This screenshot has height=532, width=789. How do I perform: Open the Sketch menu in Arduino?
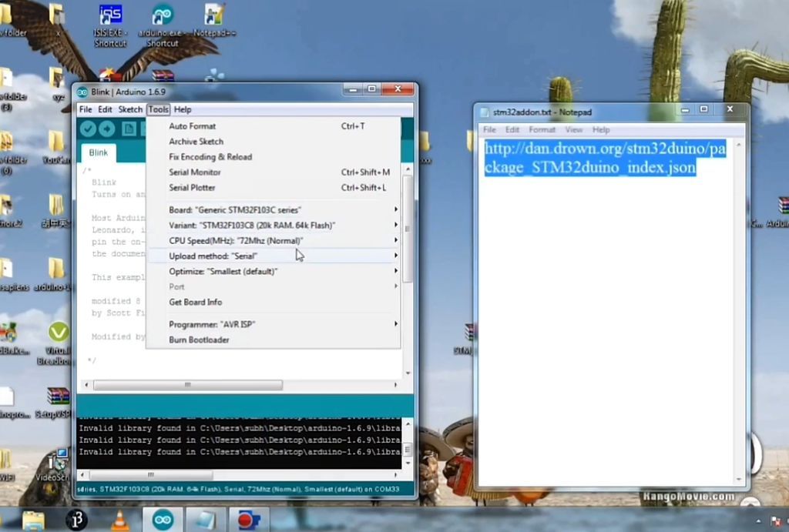(130, 109)
